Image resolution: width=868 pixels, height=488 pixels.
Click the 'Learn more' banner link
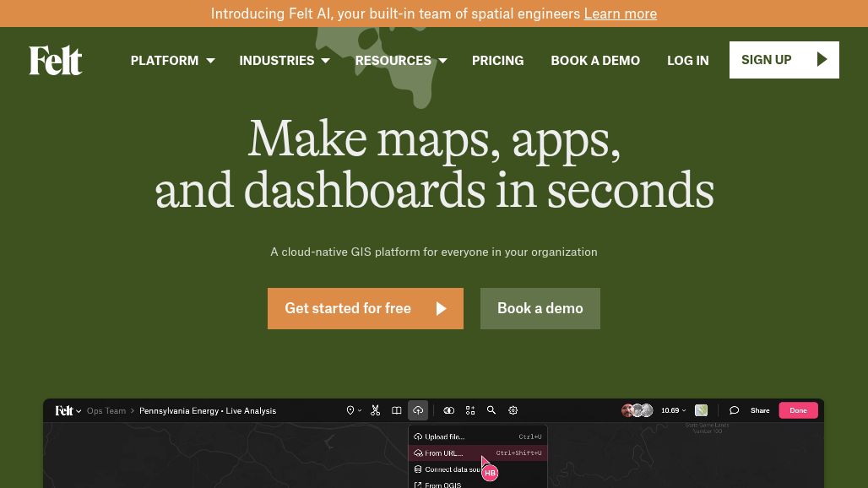click(620, 14)
